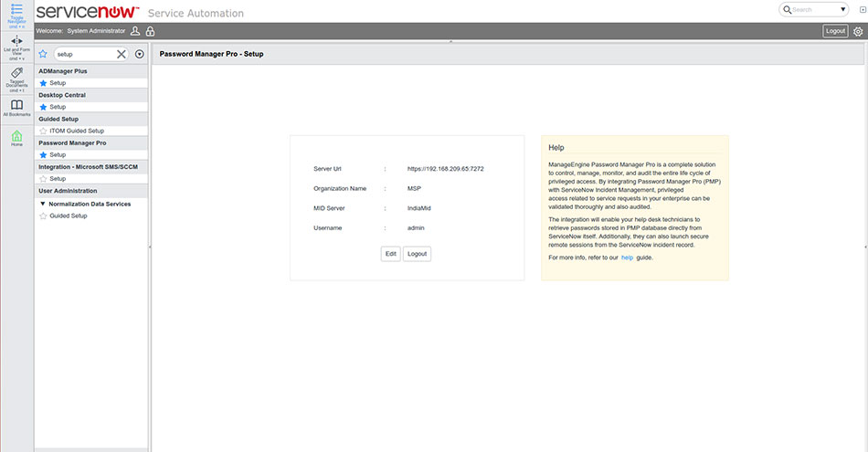The width and height of the screenshot is (868, 452).
Task: Click the magnifier icon in global search
Action: click(787, 9)
